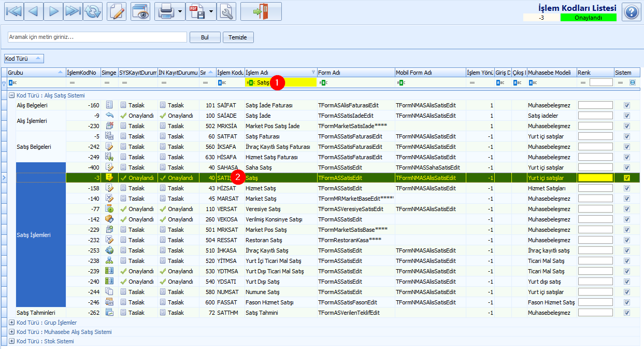Click the Simge icon of the SATFAT row

109,136
